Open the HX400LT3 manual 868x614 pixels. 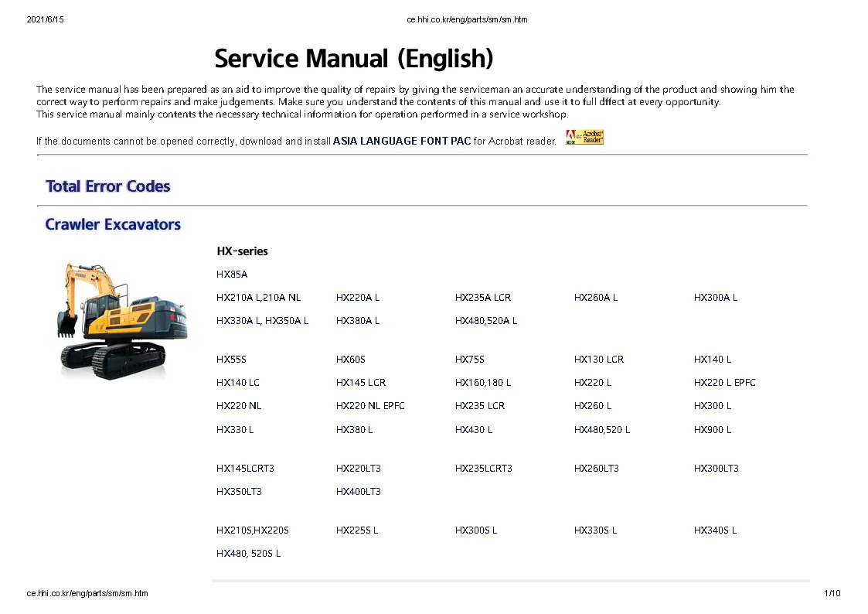[x=358, y=492]
